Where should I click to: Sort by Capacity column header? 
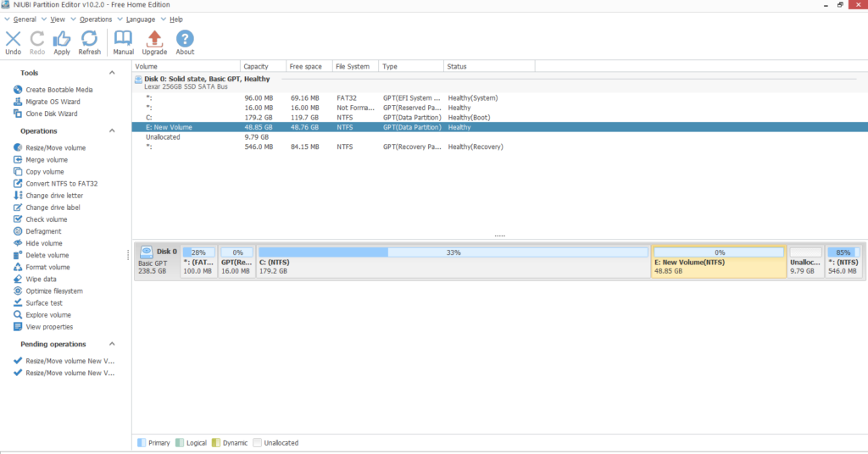[264, 66]
